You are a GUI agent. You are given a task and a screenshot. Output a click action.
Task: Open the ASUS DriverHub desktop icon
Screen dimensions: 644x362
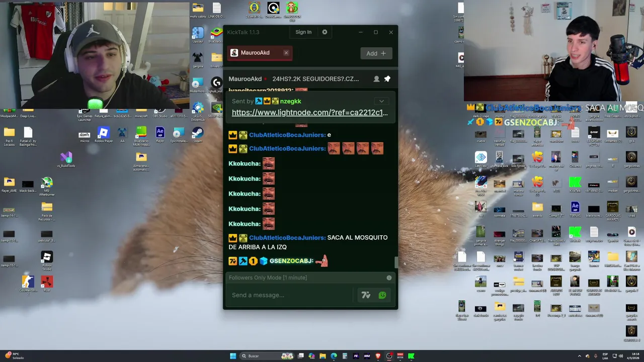tap(198, 112)
